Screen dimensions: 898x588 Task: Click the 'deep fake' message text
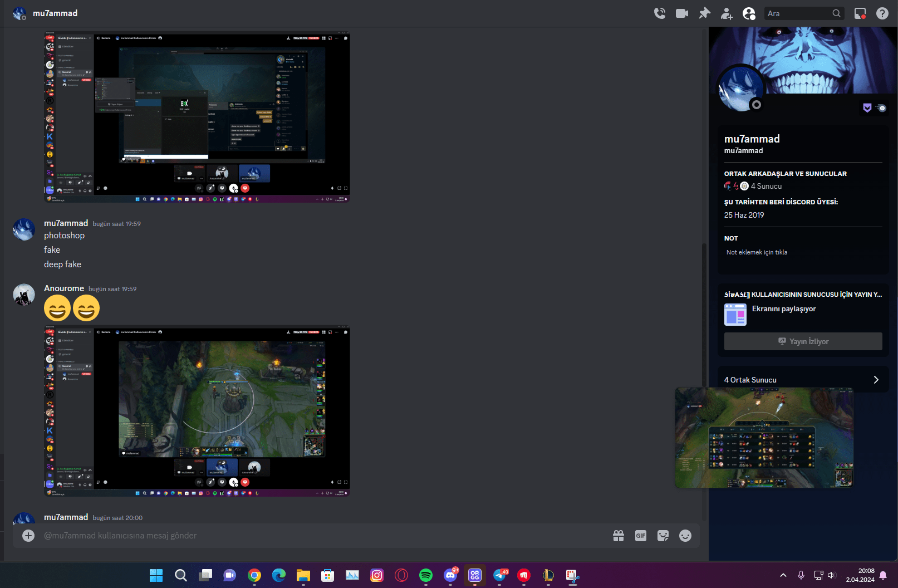pyautogui.click(x=63, y=264)
